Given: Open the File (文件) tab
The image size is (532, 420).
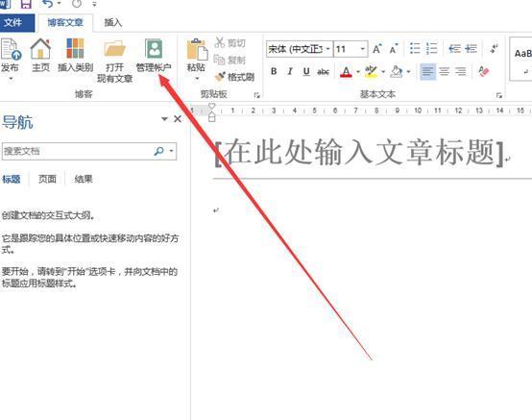Looking at the screenshot, I should tap(17, 23).
